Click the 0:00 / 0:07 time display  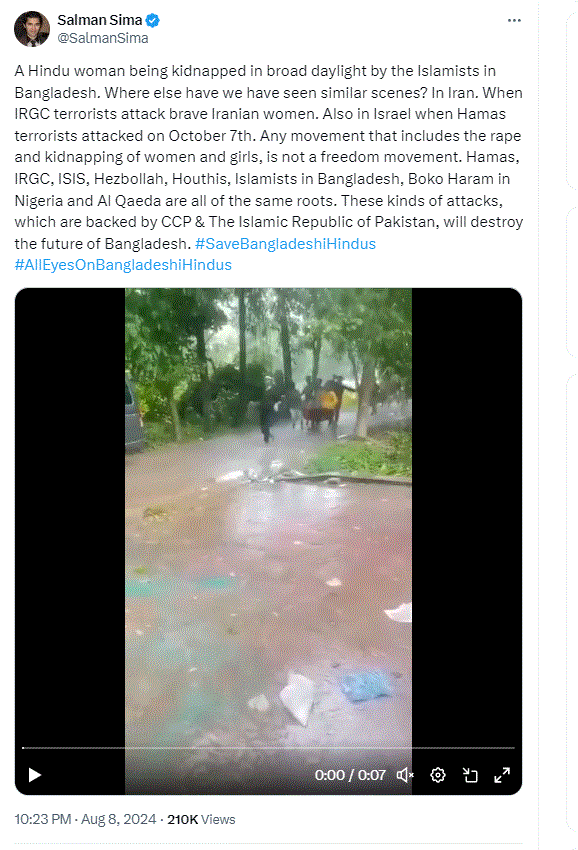[350, 775]
